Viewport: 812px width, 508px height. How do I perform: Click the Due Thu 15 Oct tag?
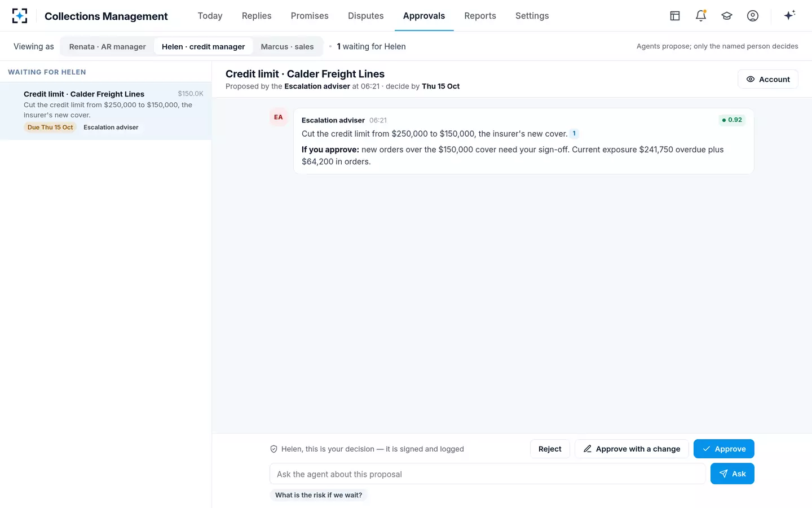pyautogui.click(x=50, y=128)
